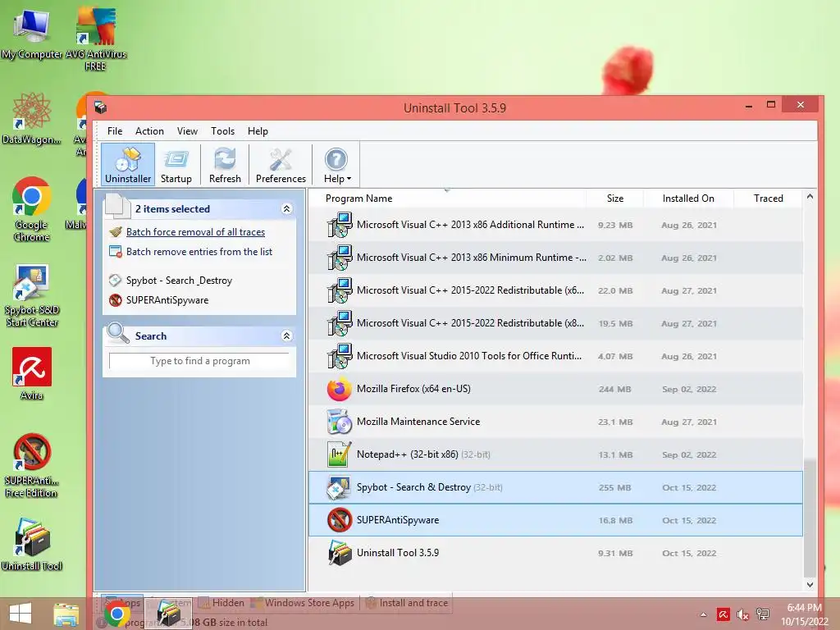Focus the Type to find a program field

coord(199,361)
